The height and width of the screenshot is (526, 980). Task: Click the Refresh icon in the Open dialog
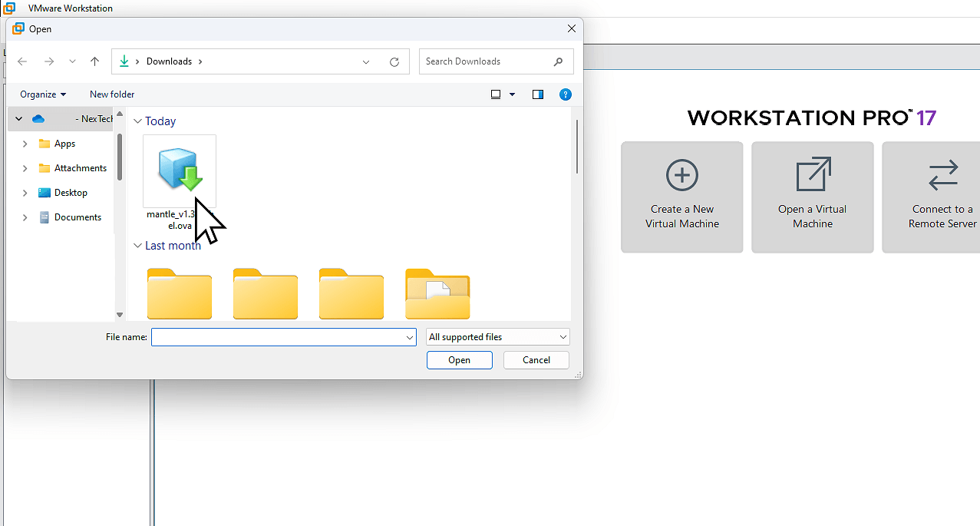(x=394, y=61)
